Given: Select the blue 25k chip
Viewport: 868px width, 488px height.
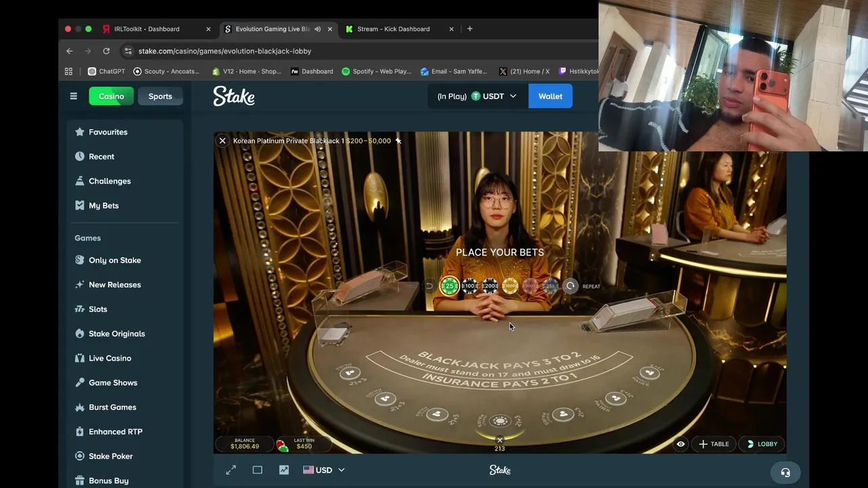Looking at the screenshot, I should pos(551,286).
